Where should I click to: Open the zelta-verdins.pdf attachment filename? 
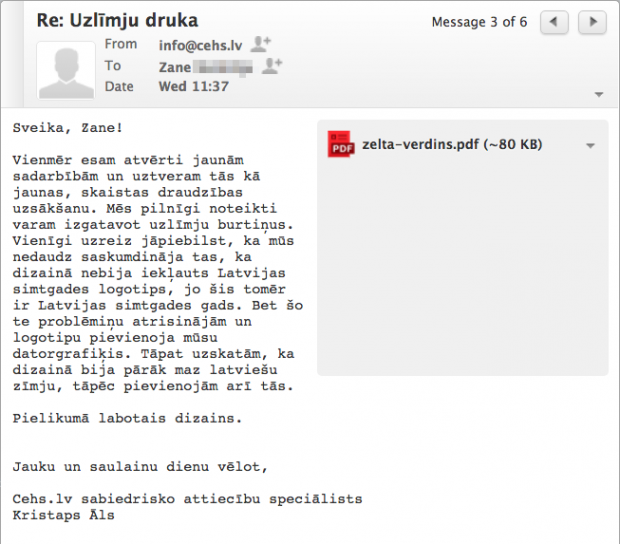pyautogui.click(x=452, y=145)
